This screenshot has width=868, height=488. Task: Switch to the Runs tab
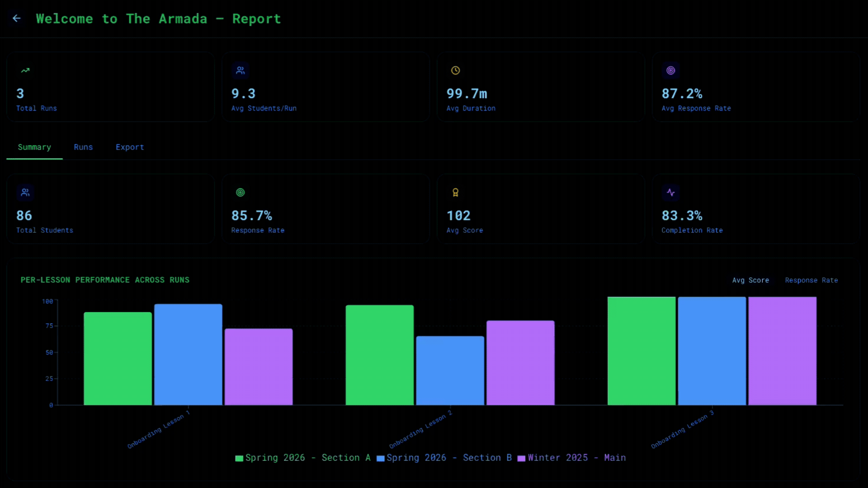83,147
